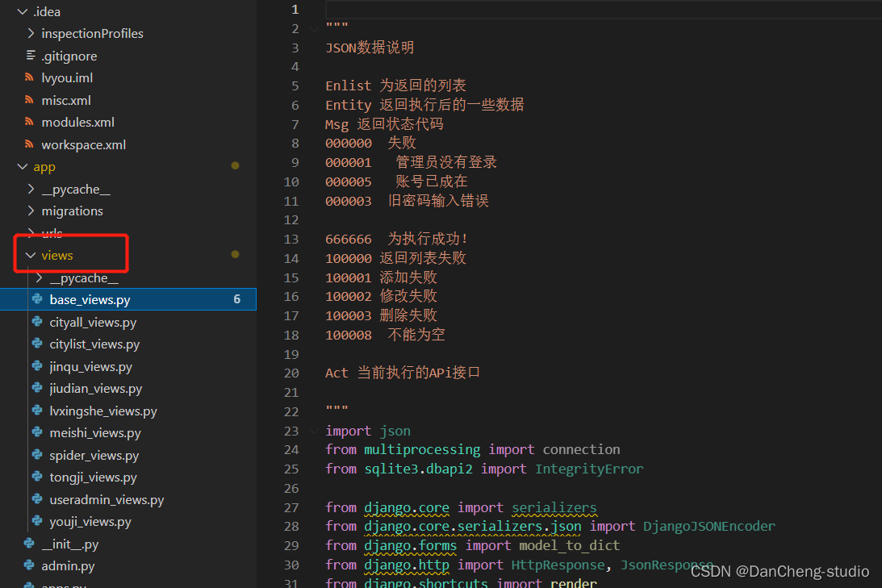The width and height of the screenshot is (882, 588).
Task: Select the inspectionProfiles folder
Action: click(x=92, y=34)
